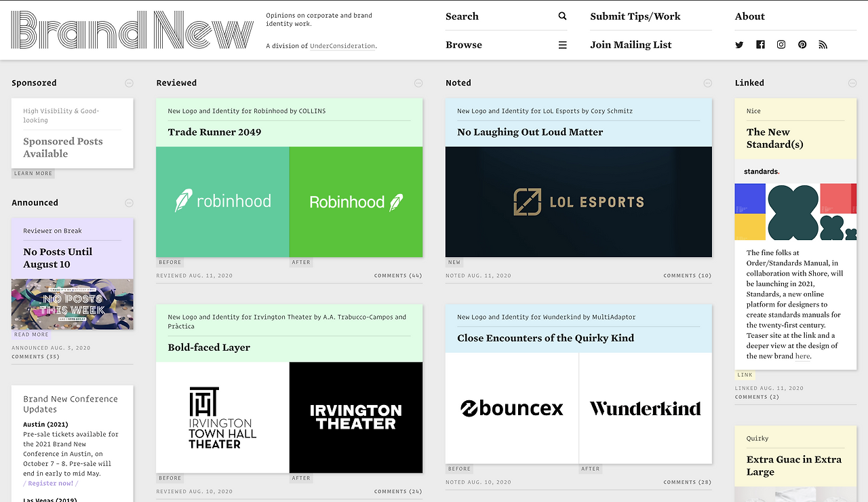Click the No Posts This Week banner image
The image size is (868, 502).
pos(73,304)
